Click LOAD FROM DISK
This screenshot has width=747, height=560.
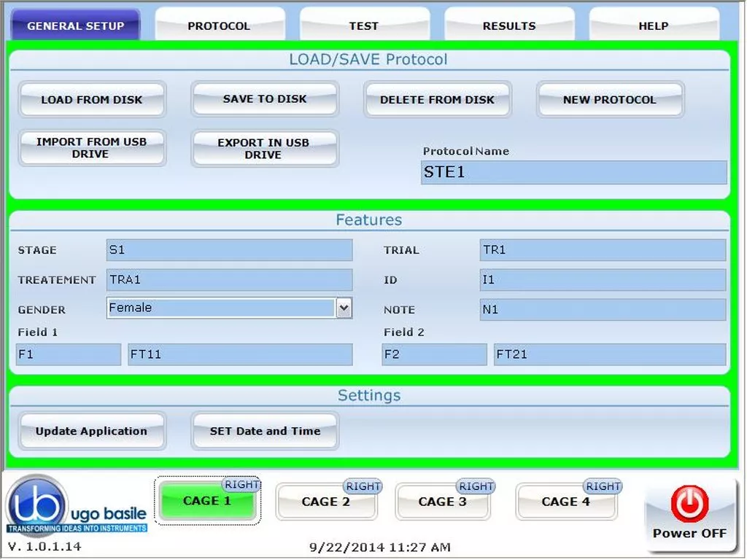point(92,99)
